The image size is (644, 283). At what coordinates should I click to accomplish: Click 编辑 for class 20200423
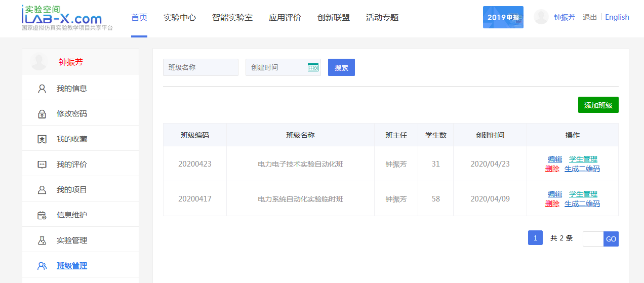tap(554, 159)
